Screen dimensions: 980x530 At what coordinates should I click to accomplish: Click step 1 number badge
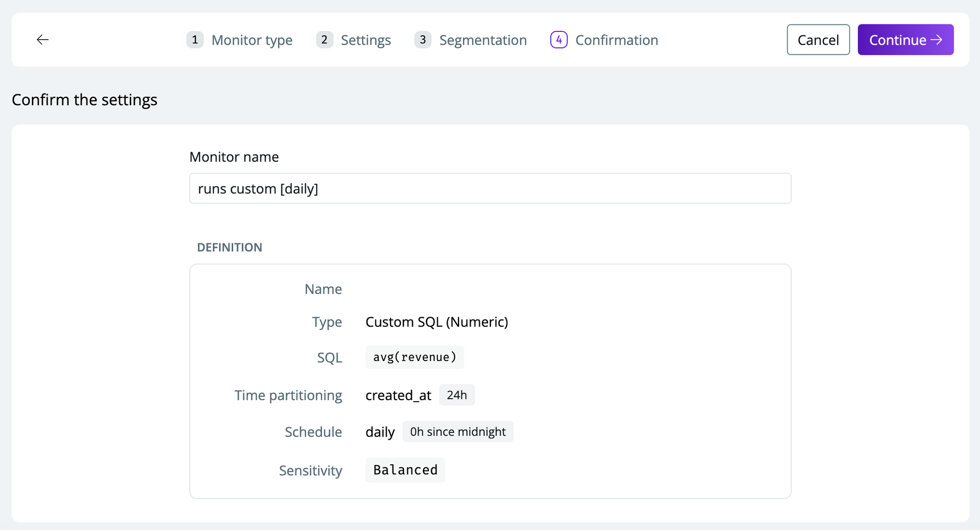coord(195,40)
